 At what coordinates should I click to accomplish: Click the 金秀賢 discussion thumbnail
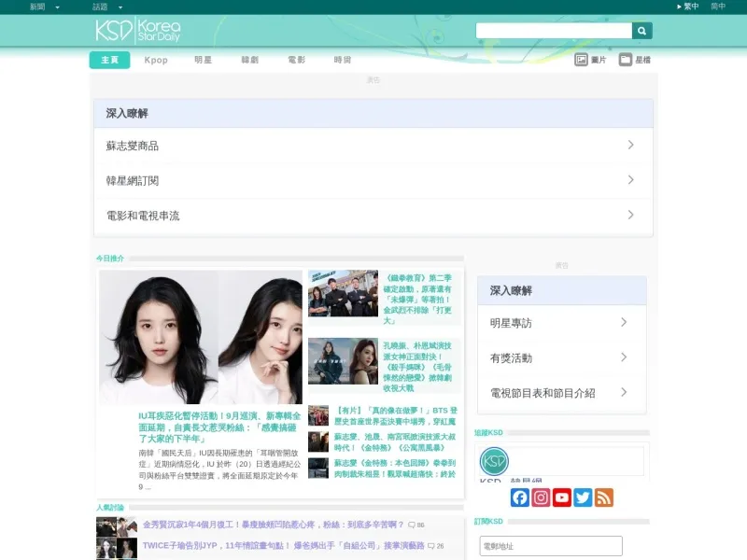click(x=117, y=527)
